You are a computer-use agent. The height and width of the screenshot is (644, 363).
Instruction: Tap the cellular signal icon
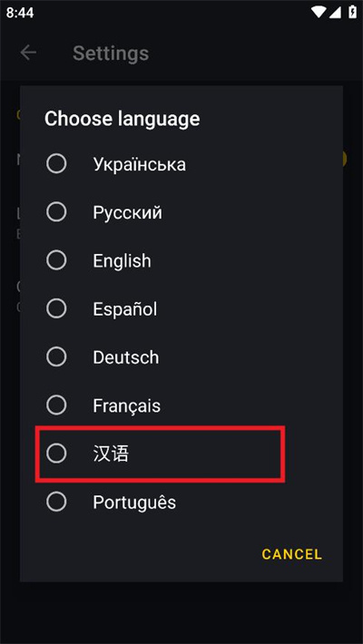(336, 13)
